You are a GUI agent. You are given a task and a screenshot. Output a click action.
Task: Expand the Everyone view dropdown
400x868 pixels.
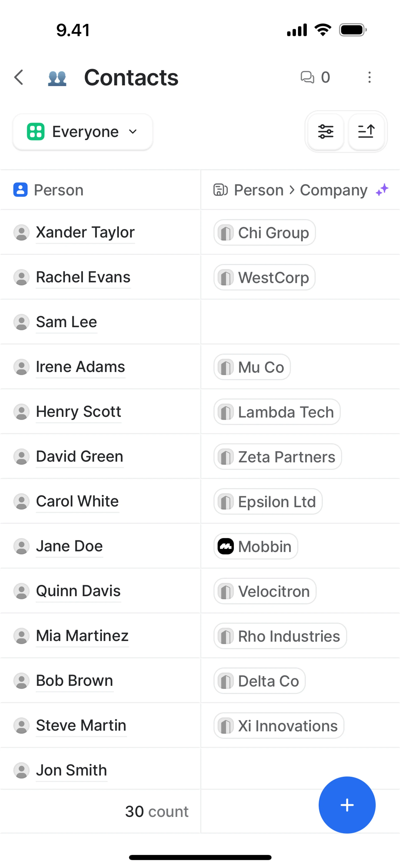[83, 132]
